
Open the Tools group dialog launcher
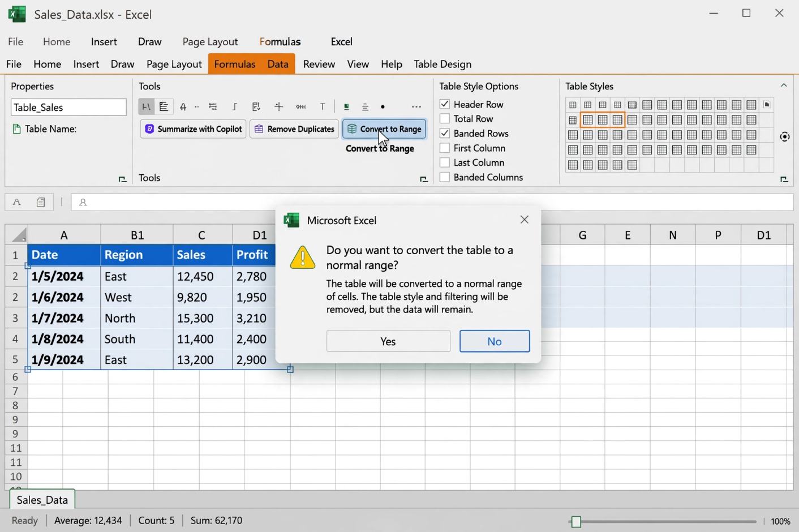pos(423,179)
